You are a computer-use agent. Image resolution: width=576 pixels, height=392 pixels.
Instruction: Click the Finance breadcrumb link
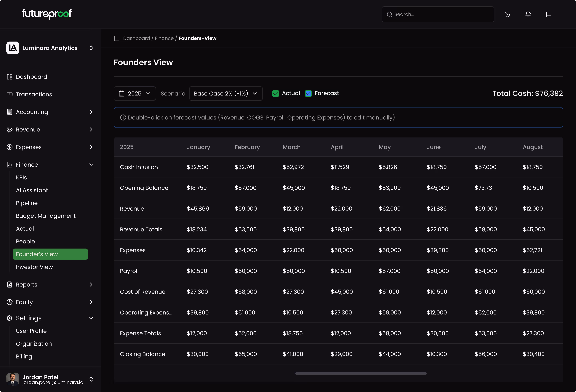(x=164, y=38)
